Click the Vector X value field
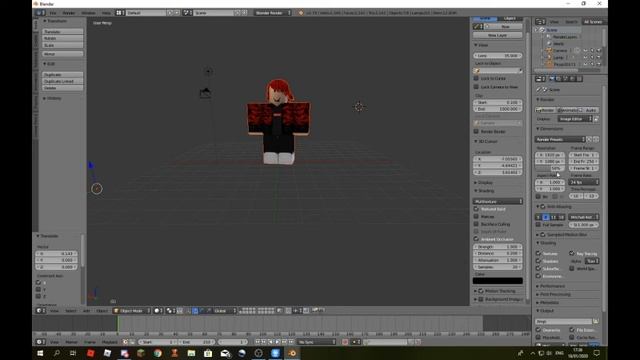640x360 pixels. click(x=57, y=253)
